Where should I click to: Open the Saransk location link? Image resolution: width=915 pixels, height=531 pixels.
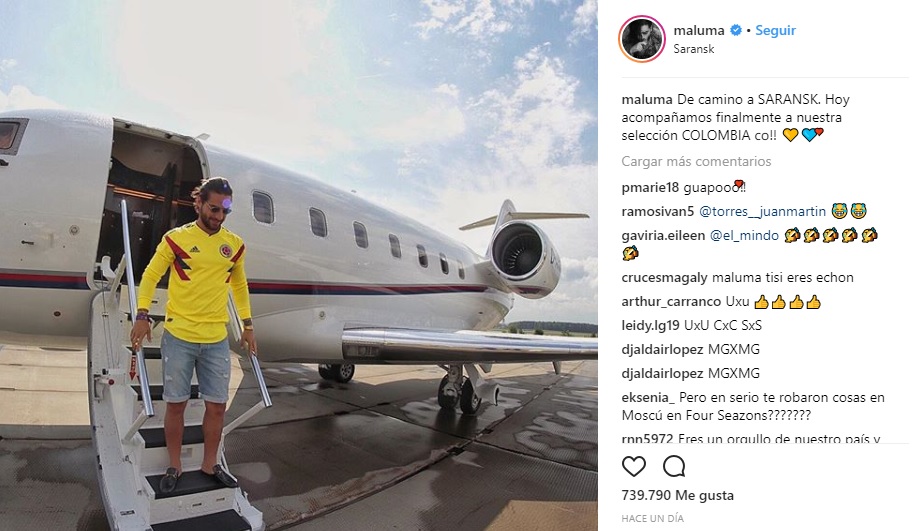(693, 49)
